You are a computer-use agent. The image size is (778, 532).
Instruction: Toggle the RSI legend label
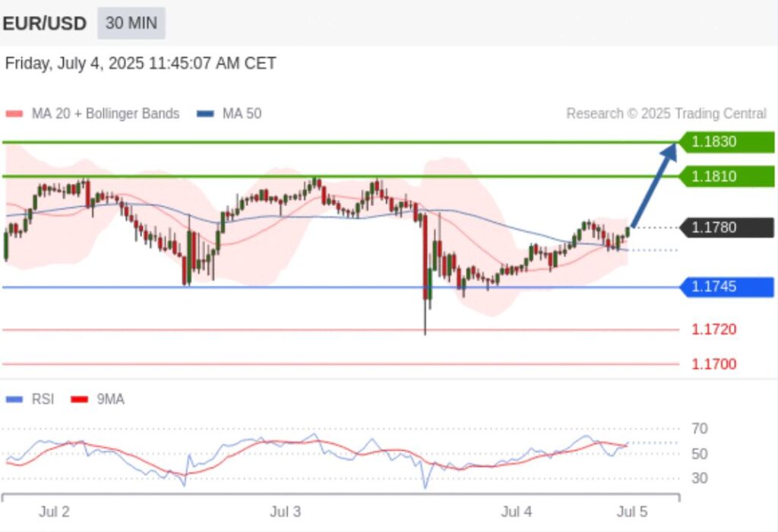(x=43, y=399)
